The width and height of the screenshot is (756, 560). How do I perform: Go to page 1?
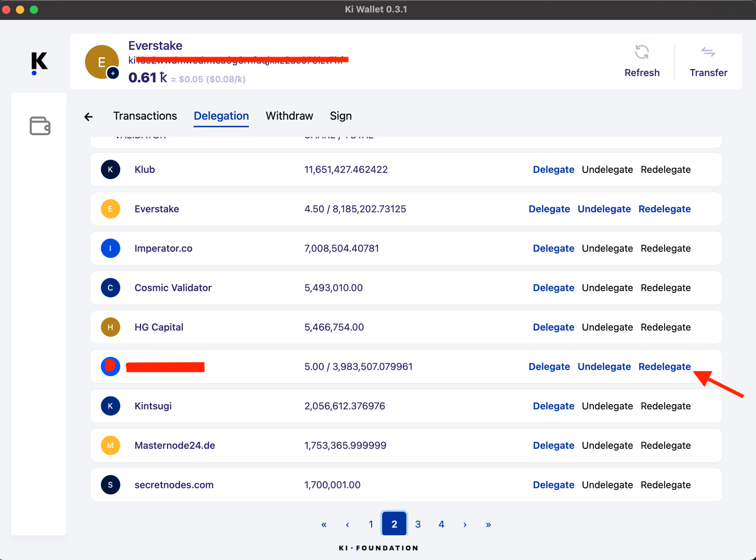(x=371, y=524)
